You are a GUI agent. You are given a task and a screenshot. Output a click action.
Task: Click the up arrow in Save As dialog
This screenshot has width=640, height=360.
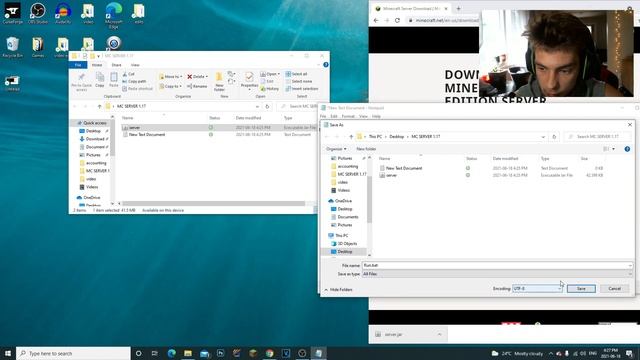tap(351, 137)
